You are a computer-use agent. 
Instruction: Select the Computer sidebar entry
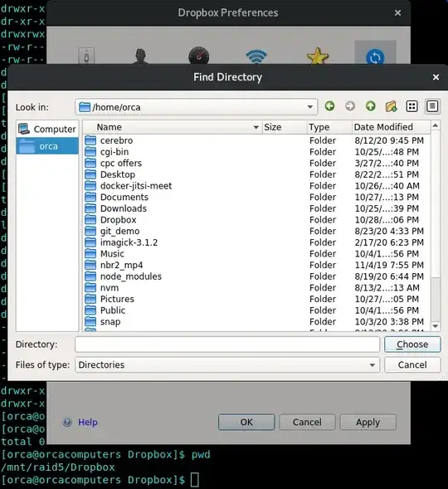(x=47, y=129)
